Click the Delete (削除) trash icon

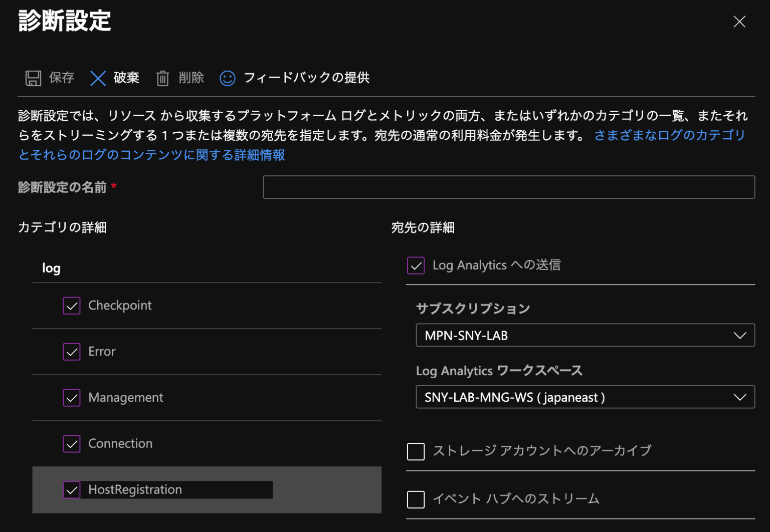coord(163,78)
